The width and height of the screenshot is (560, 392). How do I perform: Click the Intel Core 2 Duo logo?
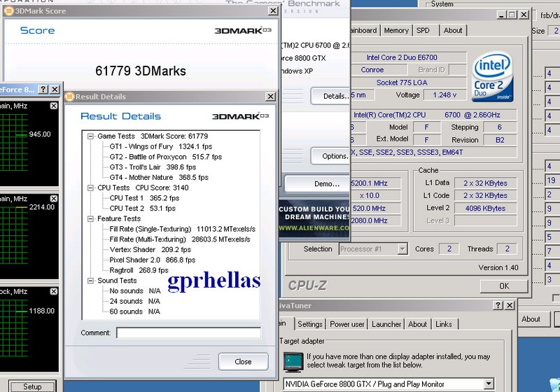click(x=493, y=77)
